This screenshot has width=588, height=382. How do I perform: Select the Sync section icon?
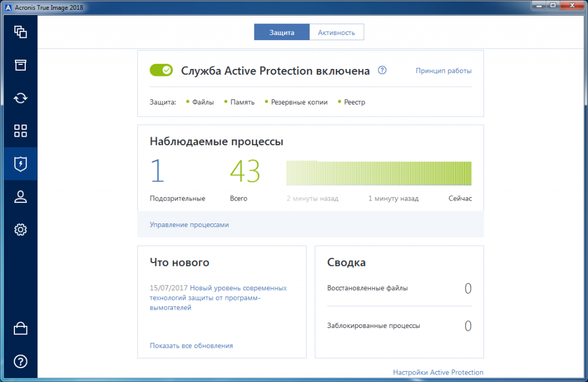click(20, 98)
